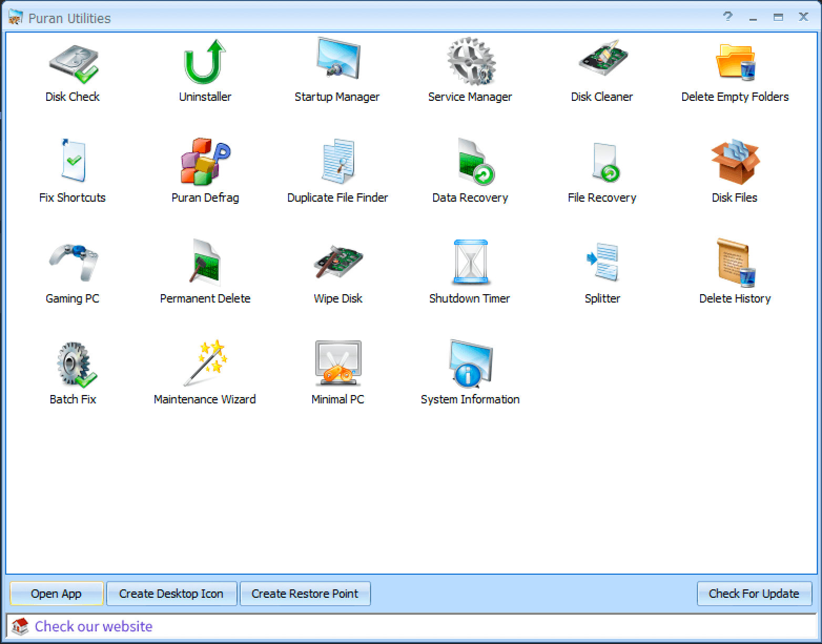Click the "Shutdown Timer" label text
This screenshot has width=822, height=644.
pyautogui.click(x=470, y=298)
